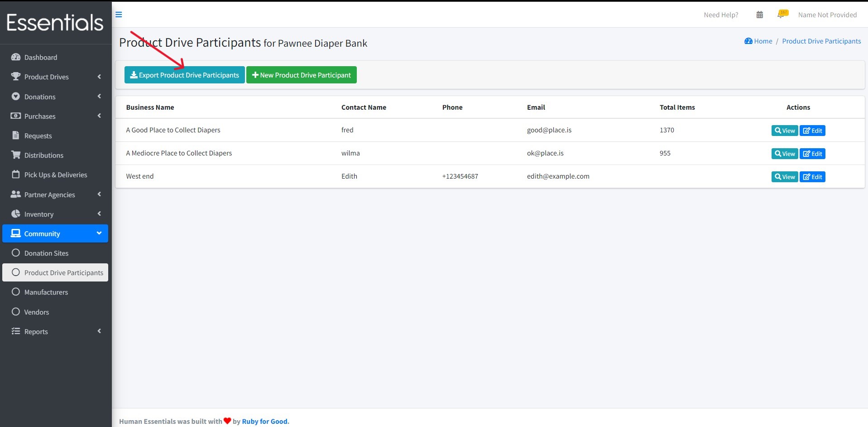Edit the West end participant

[812, 177]
